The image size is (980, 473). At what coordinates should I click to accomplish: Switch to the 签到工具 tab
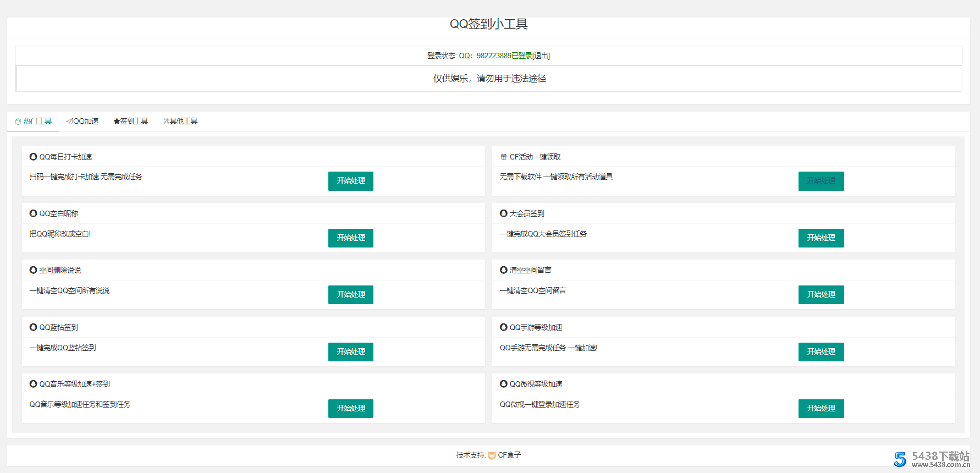[x=131, y=121]
